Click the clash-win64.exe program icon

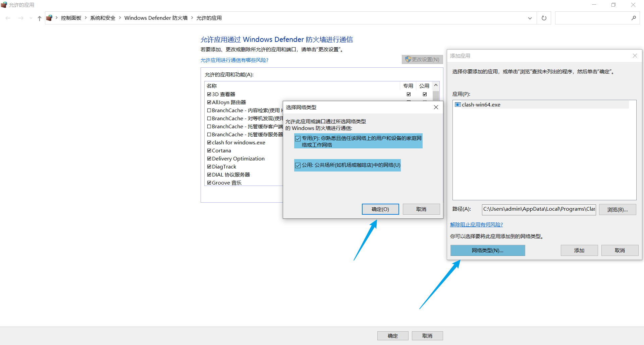point(458,105)
